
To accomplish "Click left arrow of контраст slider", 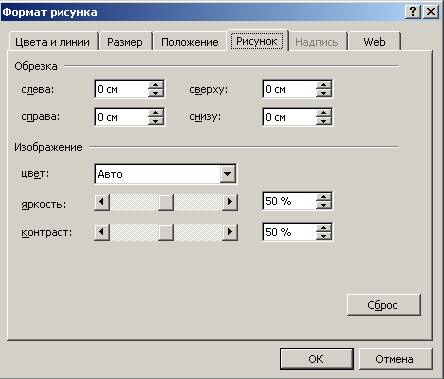I will coord(102,232).
